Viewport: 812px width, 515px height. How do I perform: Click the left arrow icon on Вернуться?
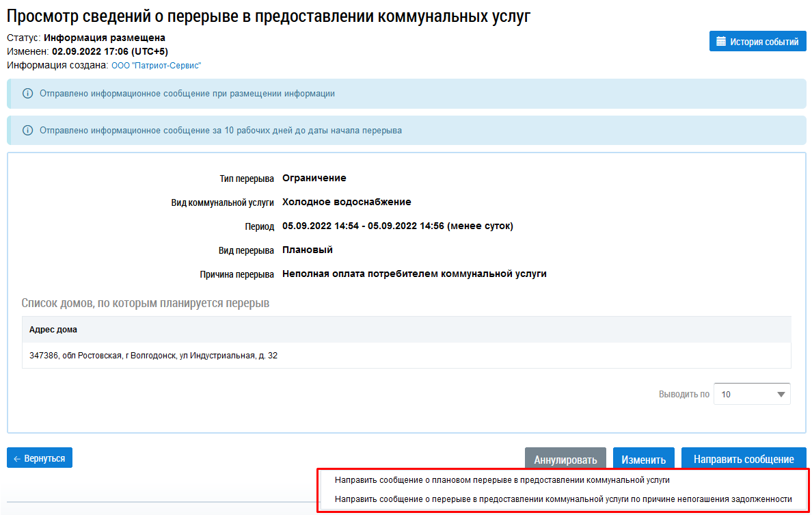pos(17,458)
